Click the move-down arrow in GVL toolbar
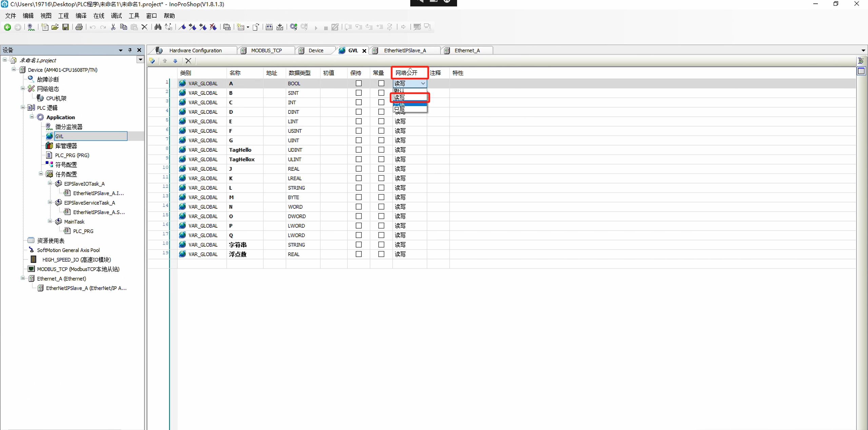 [x=175, y=61]
